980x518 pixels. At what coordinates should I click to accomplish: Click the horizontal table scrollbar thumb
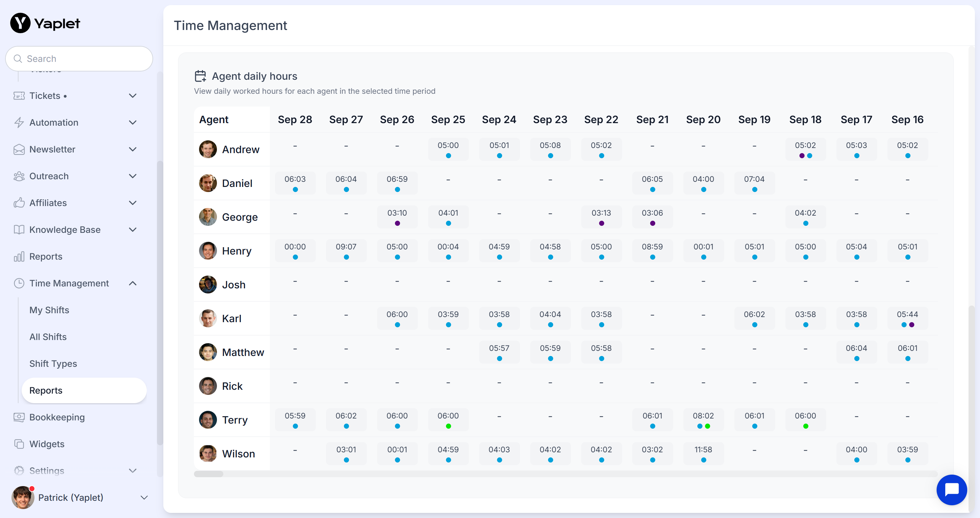pyautogui.click(x=209, y=474)
